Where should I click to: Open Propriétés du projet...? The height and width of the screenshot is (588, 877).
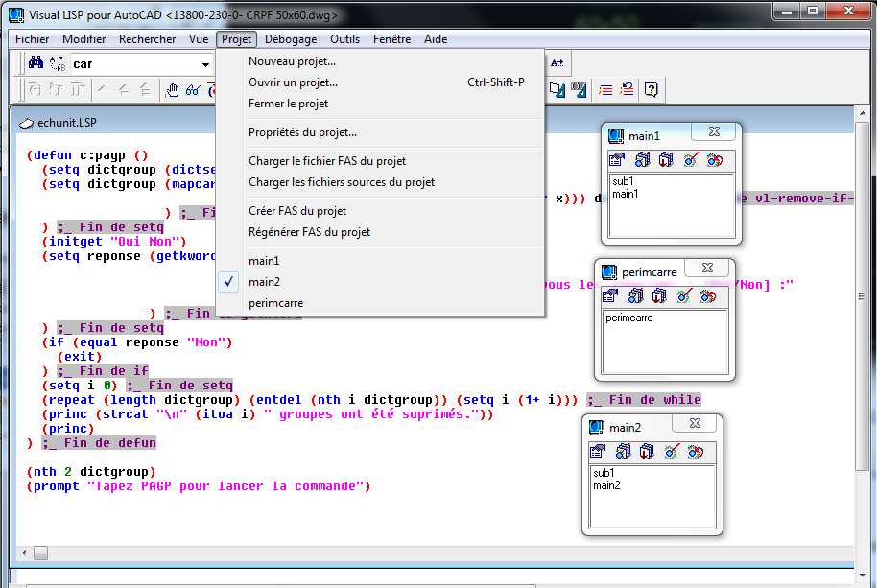tap(380, 132)
